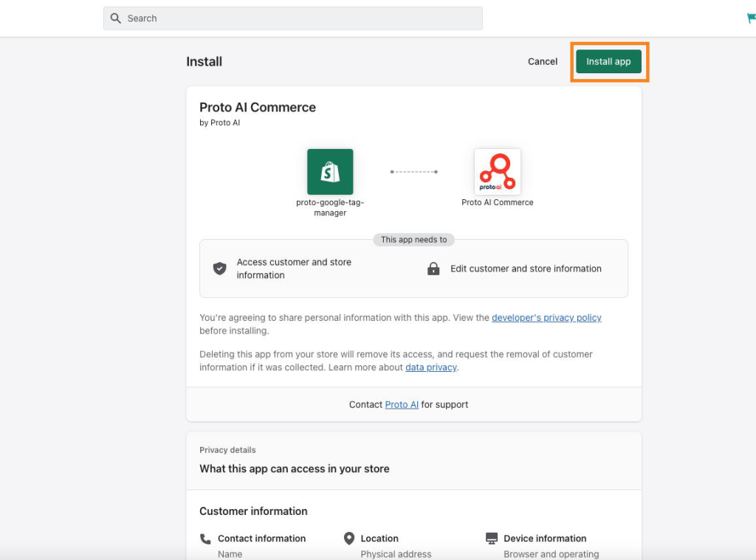Click 'Proto AI Commerce' label under logo
The width and height of the screenshot is (756, 560).
tap(498, 202)
